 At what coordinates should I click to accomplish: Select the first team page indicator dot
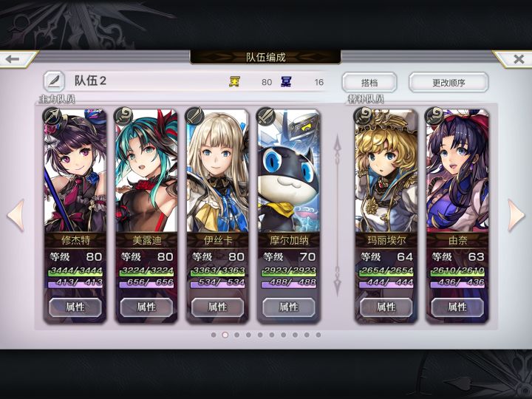(214, 335)
